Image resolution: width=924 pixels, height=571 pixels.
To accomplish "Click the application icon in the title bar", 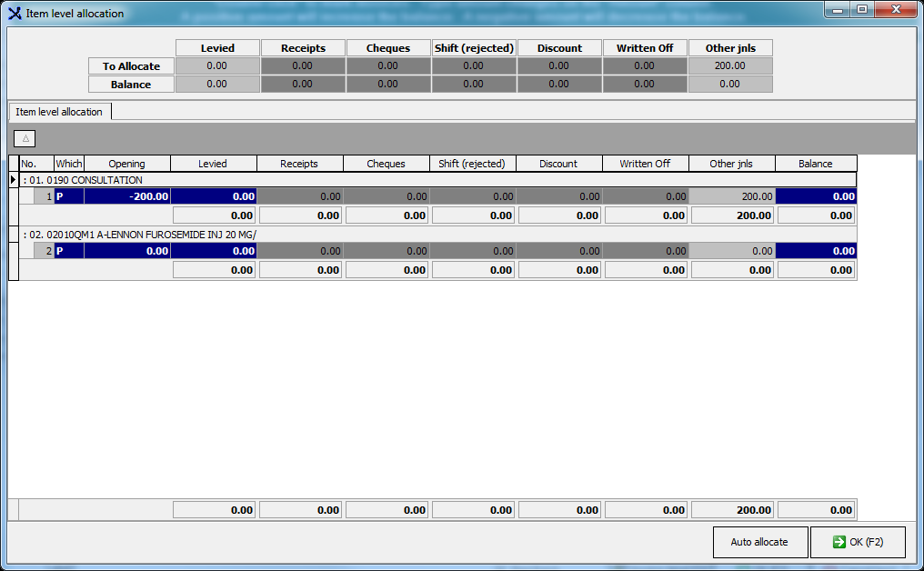I will pos(15,14).
